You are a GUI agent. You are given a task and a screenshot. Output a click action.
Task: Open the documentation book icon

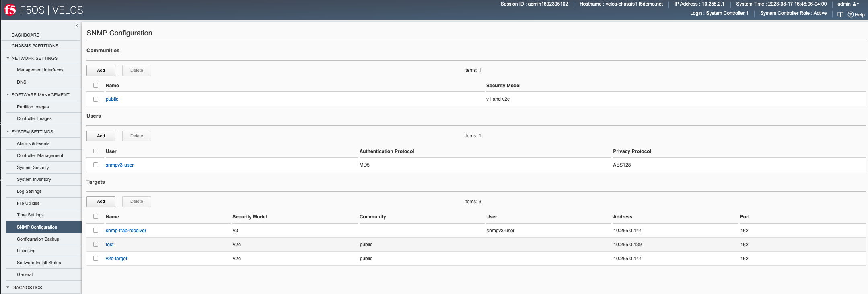click(x=840, y=14)
